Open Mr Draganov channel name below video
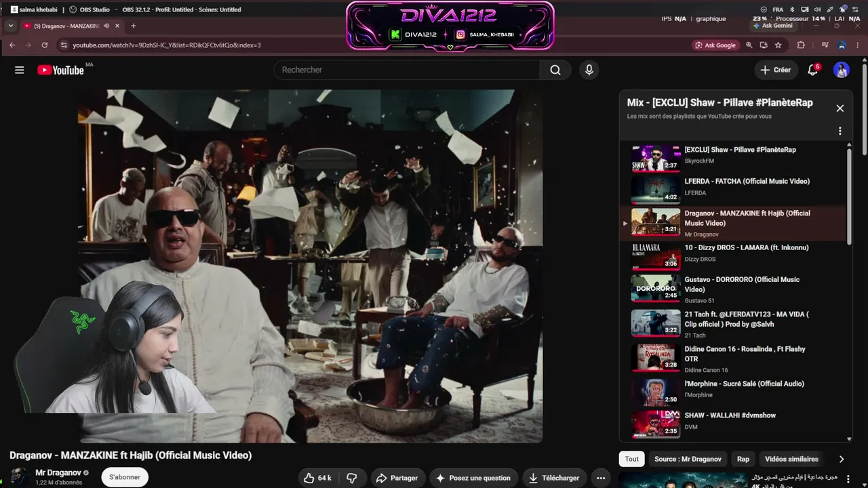This screenshot has height=488, width=868. pos(58,472)
